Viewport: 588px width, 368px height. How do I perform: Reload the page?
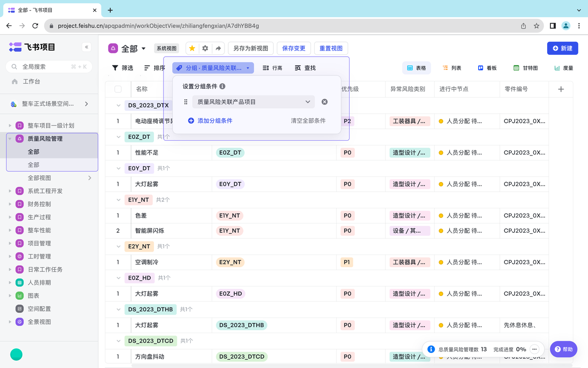coord(35,26)
